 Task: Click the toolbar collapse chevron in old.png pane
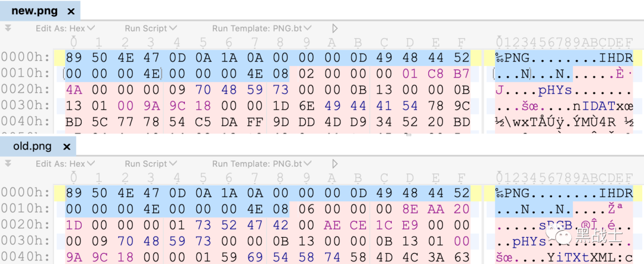pos(8,163)
